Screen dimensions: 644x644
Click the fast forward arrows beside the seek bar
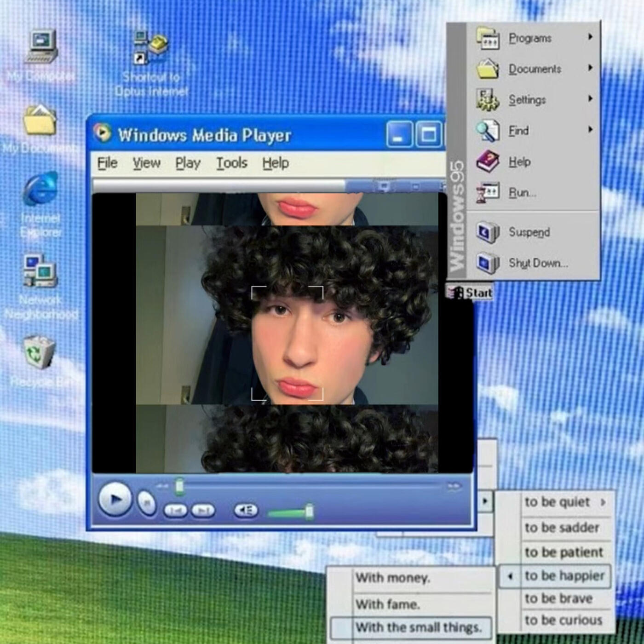[454, 486]
